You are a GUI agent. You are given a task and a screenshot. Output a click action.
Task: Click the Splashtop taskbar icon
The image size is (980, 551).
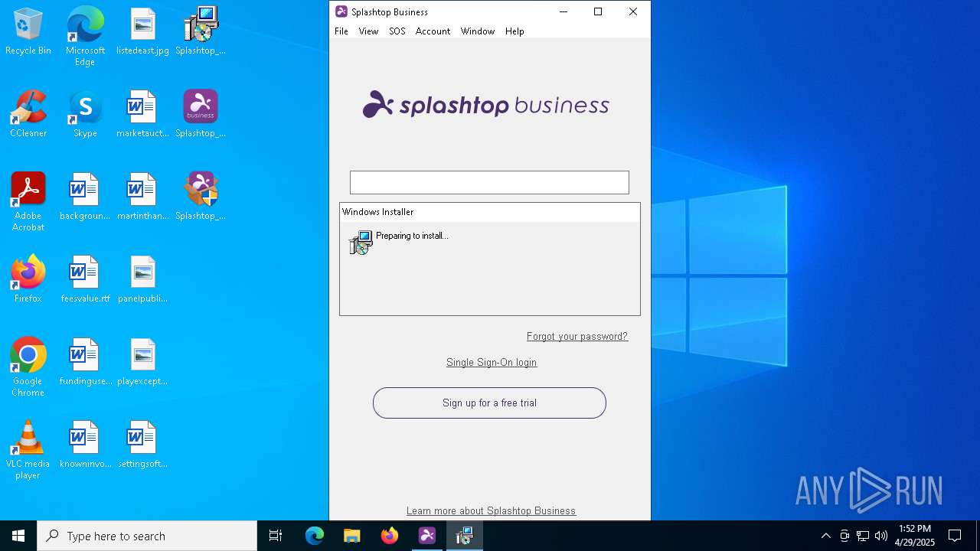(x=427, y=536)
